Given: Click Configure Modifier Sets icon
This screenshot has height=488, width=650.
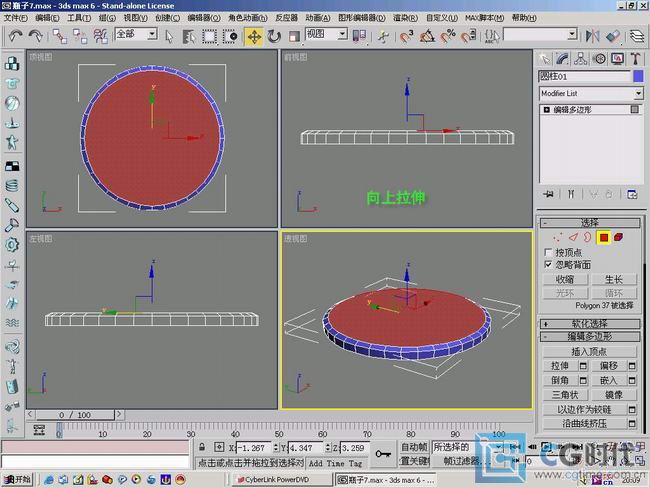Looking at the screenshot, I should pos(632,194).
